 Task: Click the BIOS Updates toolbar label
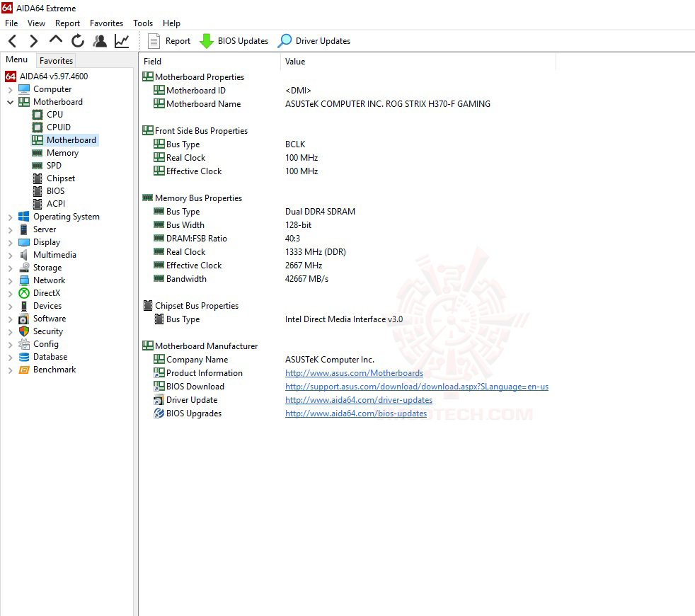(x=243, y=41)
